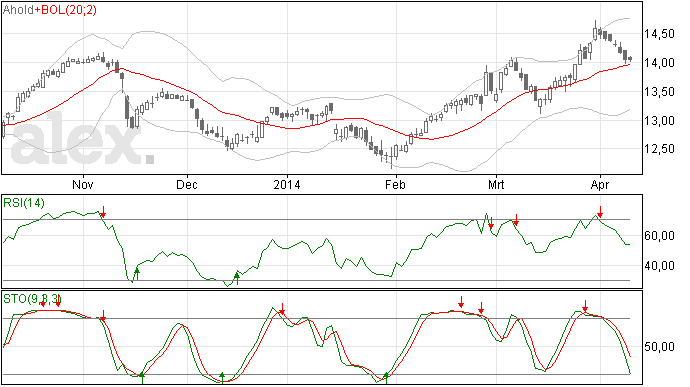
Task: Click the 50,00 stochastic axis value
Action: pos(659,347)
